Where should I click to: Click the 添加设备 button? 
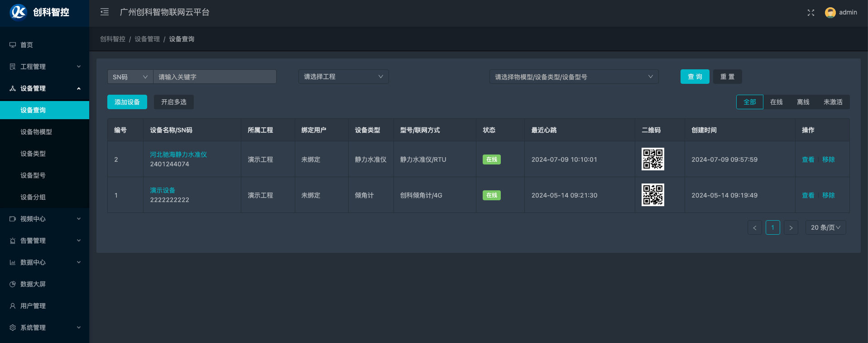(x=127, y=102)
